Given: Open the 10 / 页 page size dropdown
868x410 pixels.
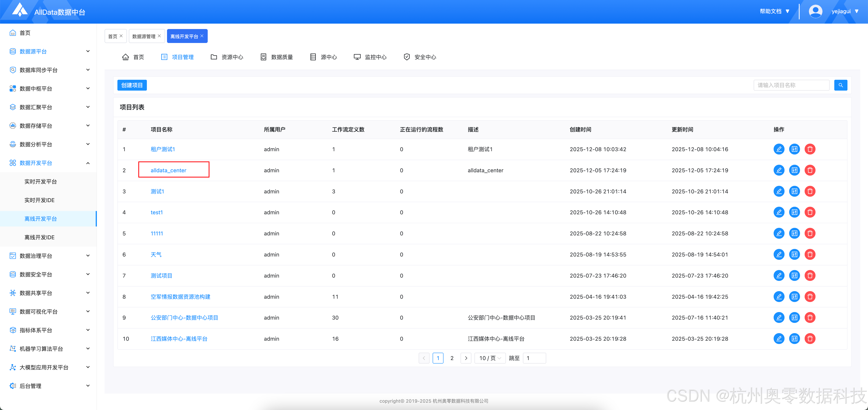Looking at the screenshot, I should (x=490, y=358).
